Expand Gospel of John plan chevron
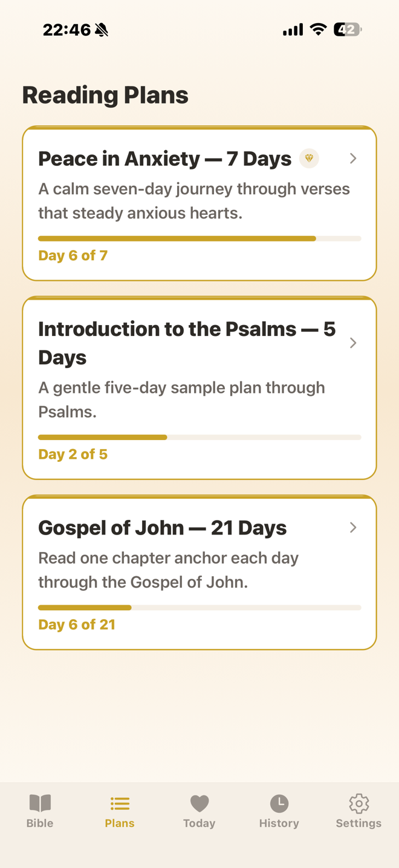The width and height of the screenshot is (399, 868). [x=353, y=528]
